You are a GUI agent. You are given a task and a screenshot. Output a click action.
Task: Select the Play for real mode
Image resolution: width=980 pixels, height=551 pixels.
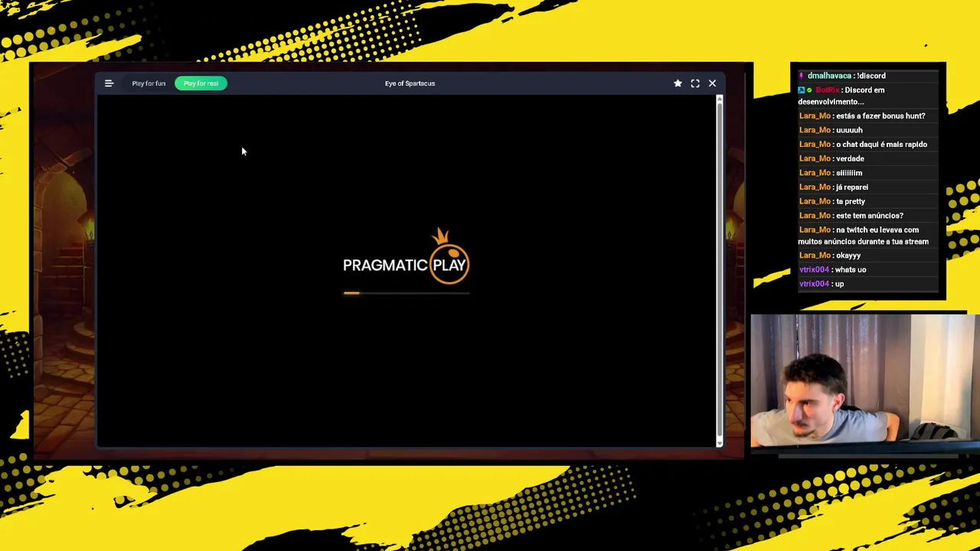pyautogui.click(x=201, y=83)
